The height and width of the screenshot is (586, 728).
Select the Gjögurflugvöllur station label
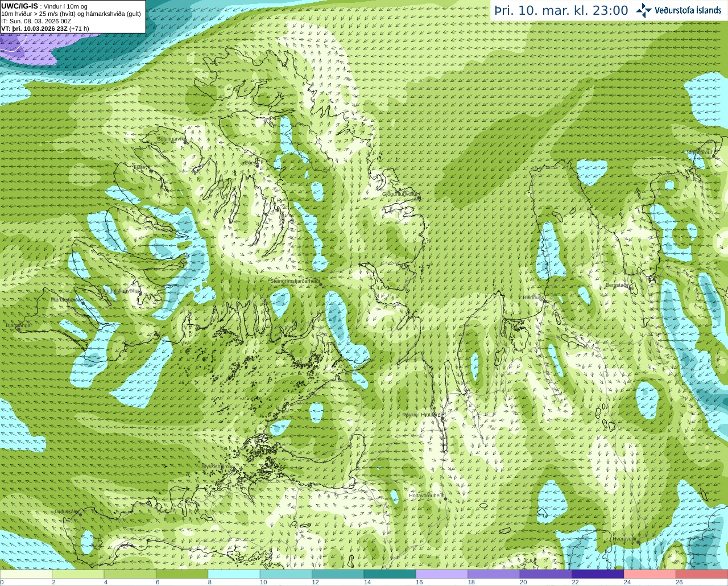click(400, 194)
